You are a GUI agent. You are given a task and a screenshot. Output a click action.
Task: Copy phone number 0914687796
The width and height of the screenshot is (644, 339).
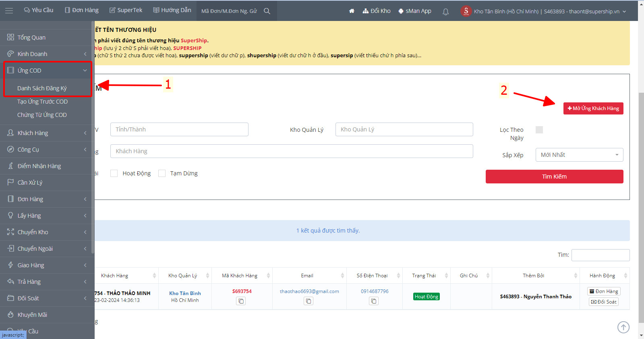(374, 301)
